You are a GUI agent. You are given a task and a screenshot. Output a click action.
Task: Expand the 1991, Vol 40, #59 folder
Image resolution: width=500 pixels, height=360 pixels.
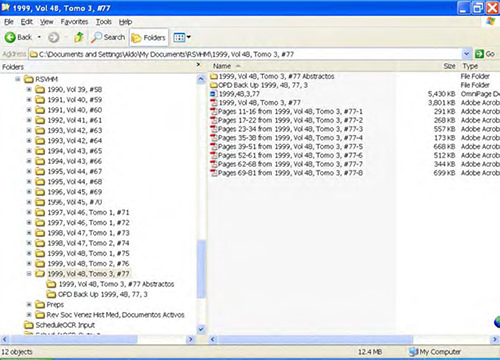pyautogui.click(x=29, y=100)
